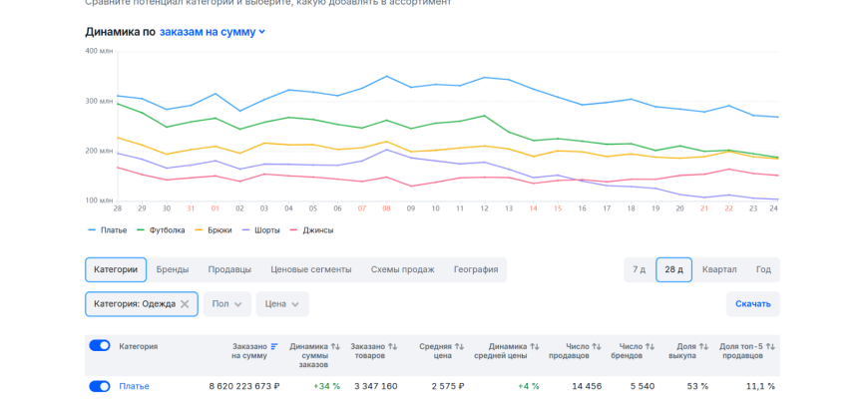The image size is (868, 399).
Task: Open the Платье category link
Action: click(x=134, y=386)
